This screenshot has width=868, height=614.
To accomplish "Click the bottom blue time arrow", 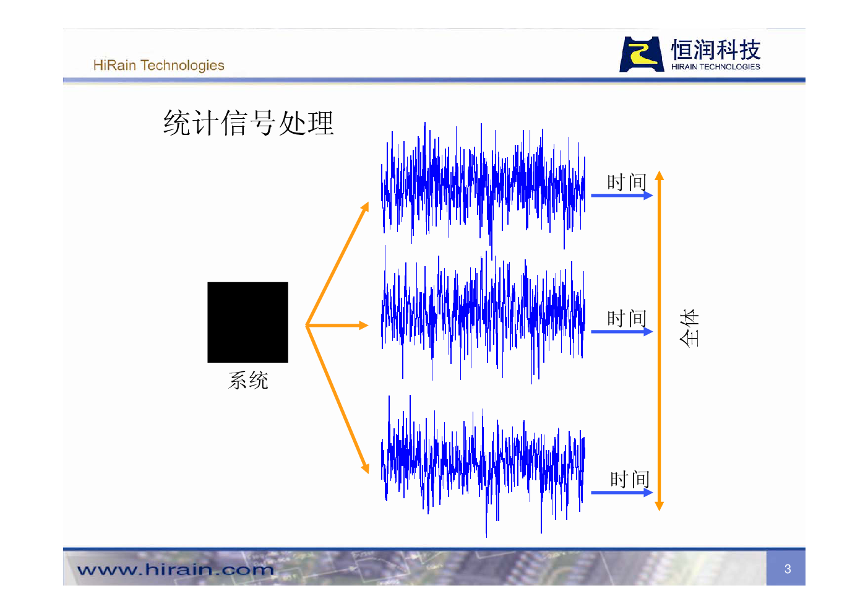I will point(621,493).
